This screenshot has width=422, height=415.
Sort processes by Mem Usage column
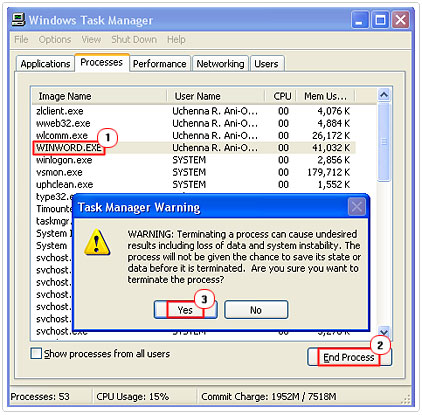[x=326, y=96]
